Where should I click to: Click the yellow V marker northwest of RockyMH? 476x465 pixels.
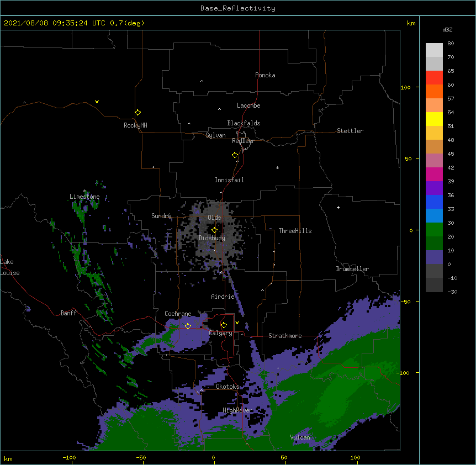tap(97, 102)
